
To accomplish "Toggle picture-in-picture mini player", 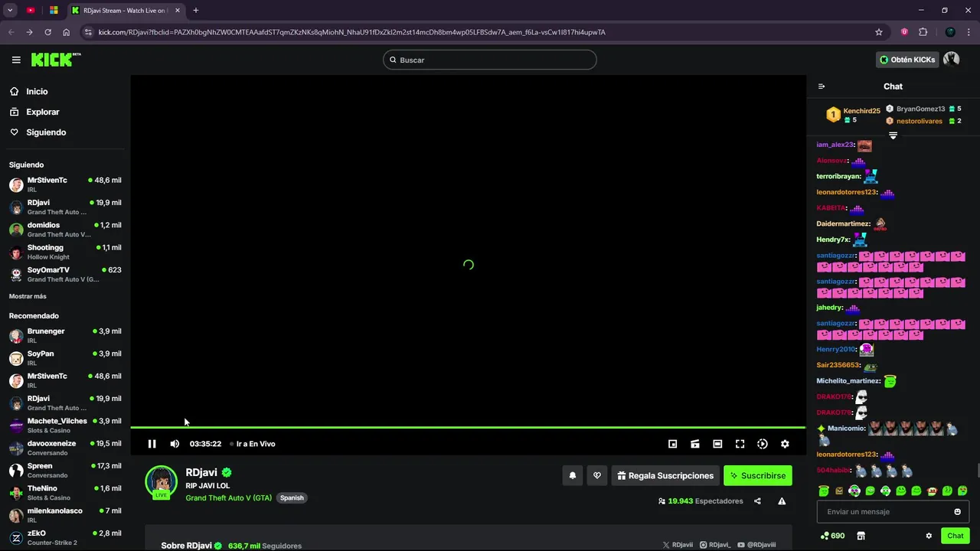I will tap(672, 444).
